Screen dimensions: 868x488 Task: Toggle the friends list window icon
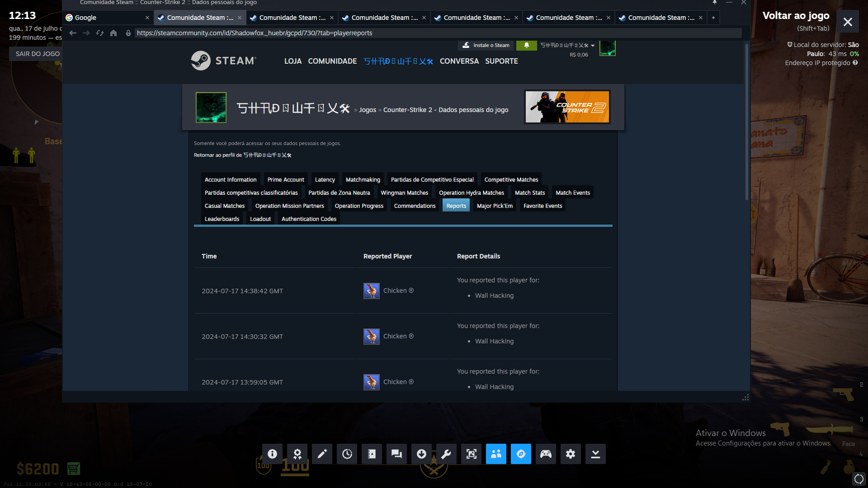496,454
